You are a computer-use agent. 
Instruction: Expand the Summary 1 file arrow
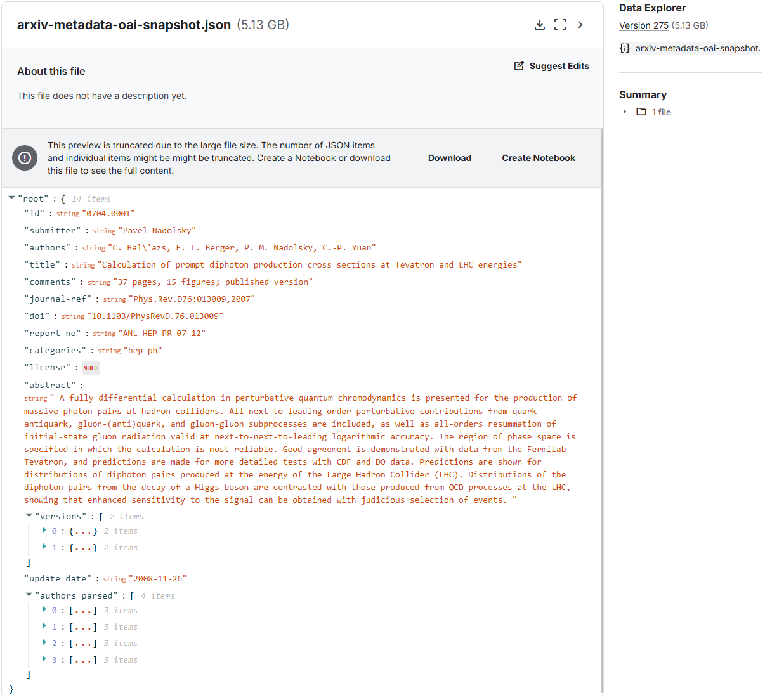(x=625, y=112)
